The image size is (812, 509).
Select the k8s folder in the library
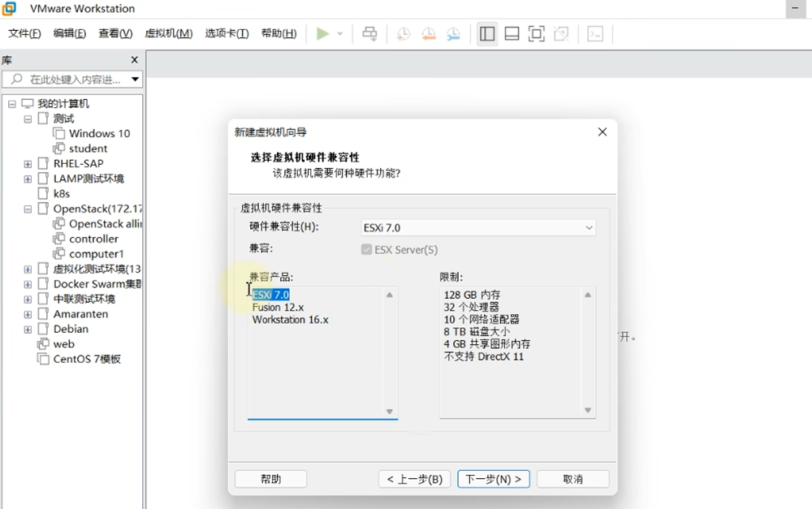[61, 194]
